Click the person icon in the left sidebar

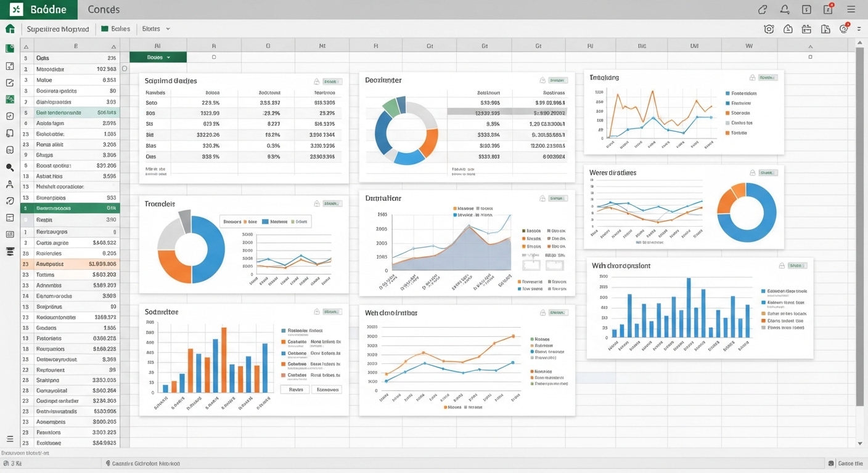tap(10, 184)
